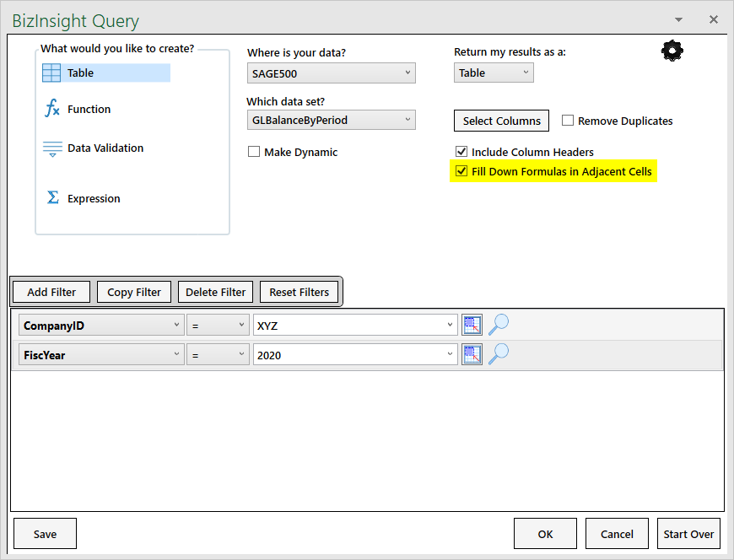Image resolution: width=734 pixels, height=560 pixels.
Task: Open operator dropdown in CompanyID row
Action: pyautogui.click(x=219, y=326)
